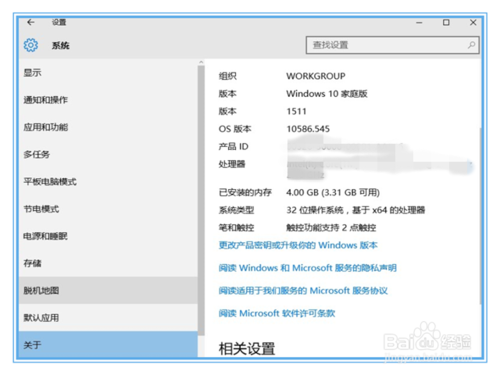500x375 pixels.
Task: Click the WORKGROUP organization value
Action: coord(316,76)
